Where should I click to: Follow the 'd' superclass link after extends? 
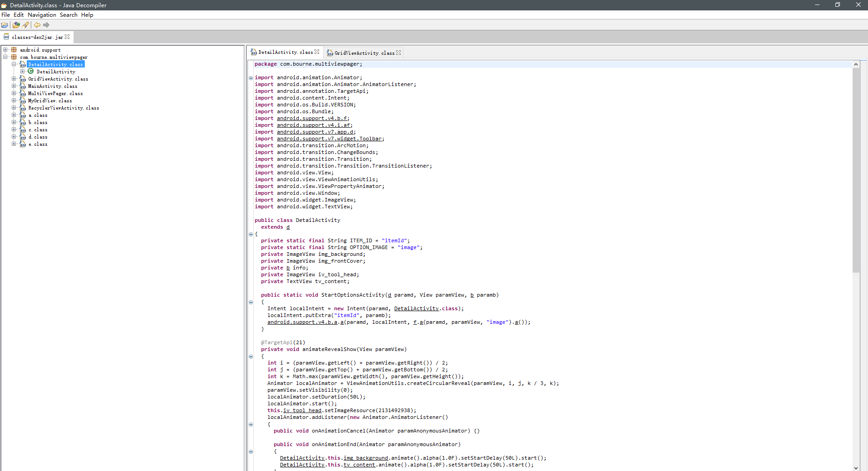pos(288,227)
